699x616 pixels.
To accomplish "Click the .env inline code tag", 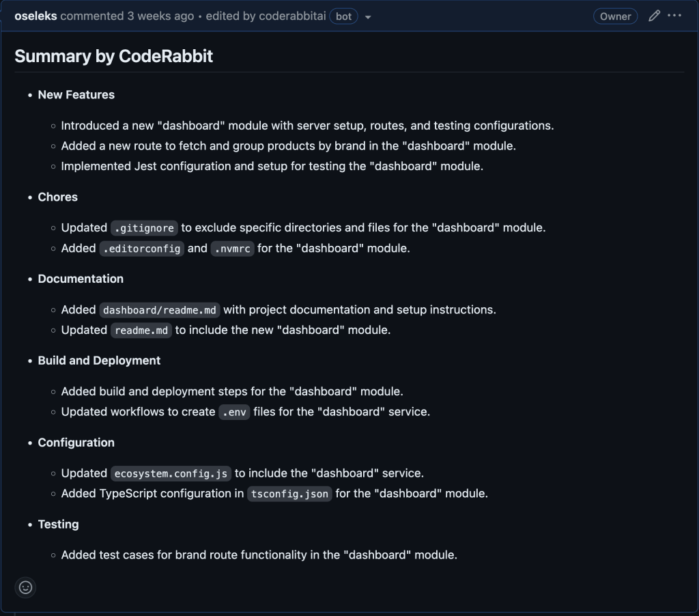I will click(x=234, y=412).
